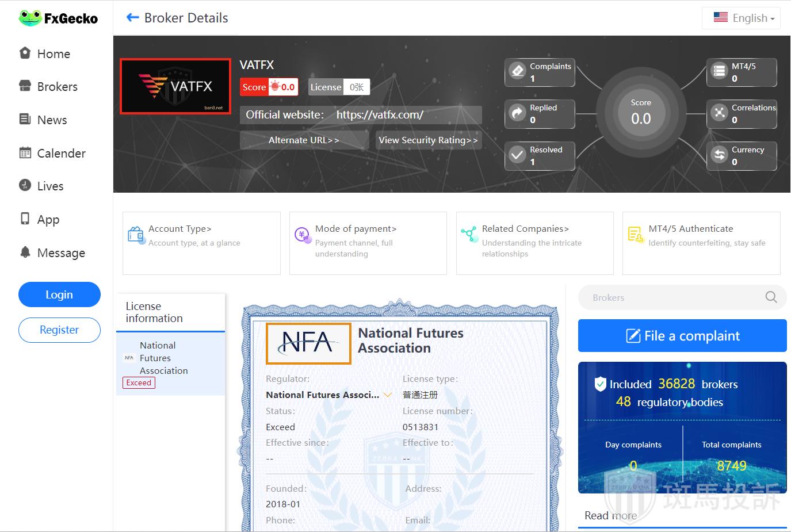Screen dimensions: 791x532
Task: Click the Resolved checkmark icon
Action: [x=518, y=155]
